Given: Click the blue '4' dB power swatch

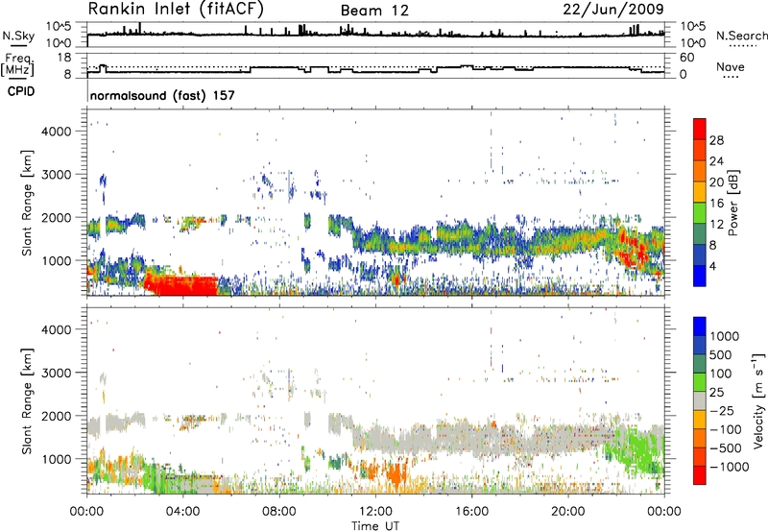Looking at the screenshot, I should (x=700, y=276).
